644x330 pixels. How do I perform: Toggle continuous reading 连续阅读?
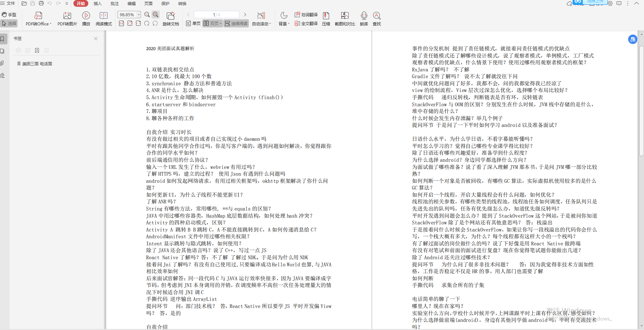coord(236,23)
